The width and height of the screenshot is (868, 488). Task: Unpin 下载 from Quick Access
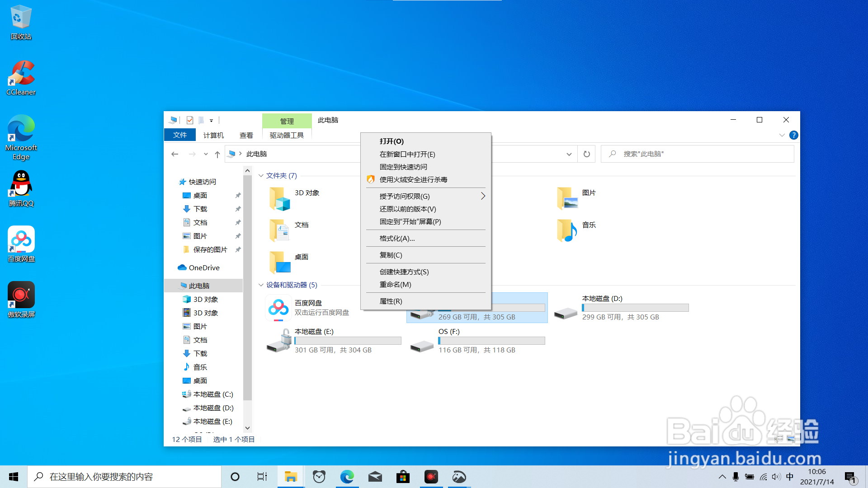[238, 209]
